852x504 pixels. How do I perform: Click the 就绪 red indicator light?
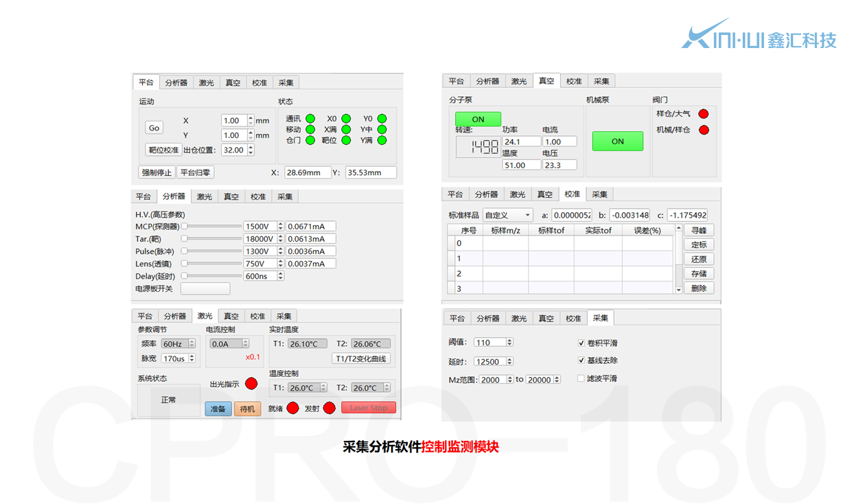[293, 408]
